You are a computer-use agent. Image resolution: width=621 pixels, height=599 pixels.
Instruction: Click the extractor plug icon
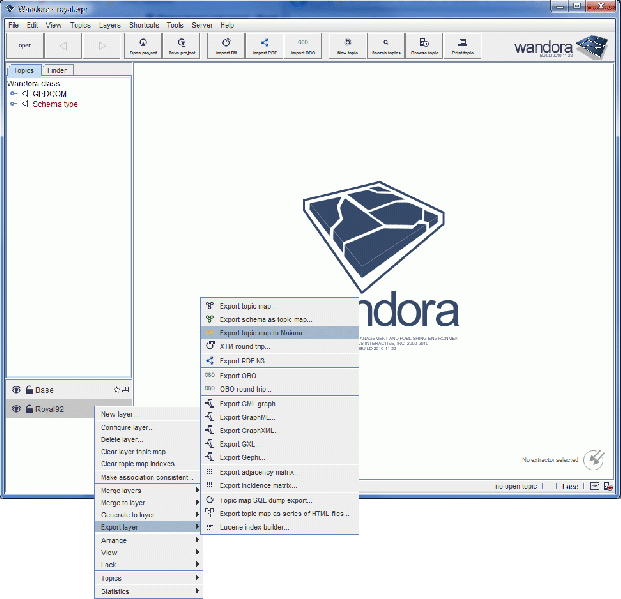point(594,458)
